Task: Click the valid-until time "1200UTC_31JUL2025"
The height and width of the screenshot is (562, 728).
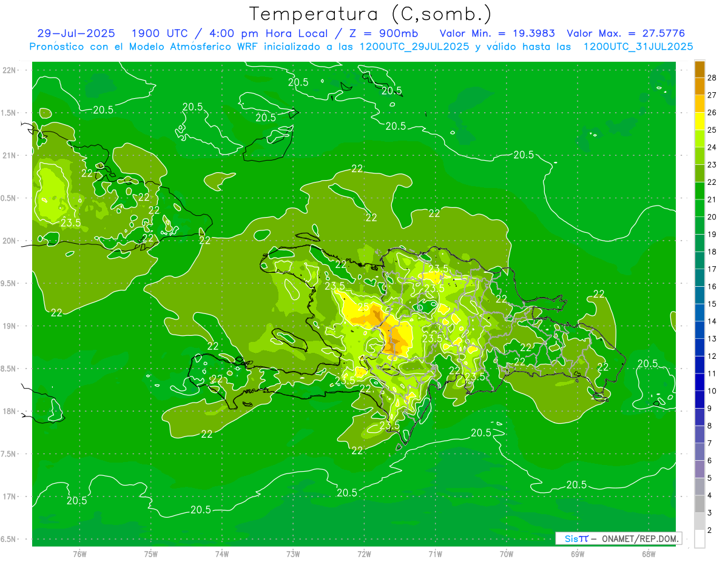Action: click(x=638, y=47)
